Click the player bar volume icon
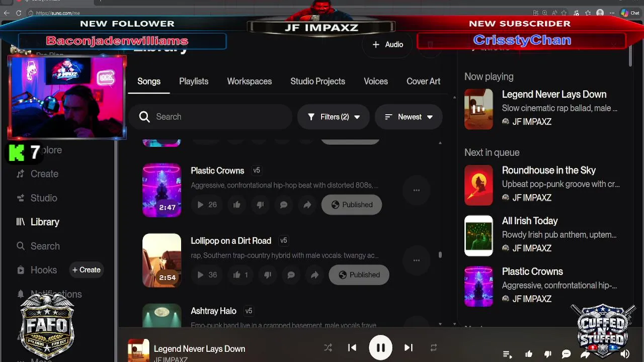 pyautogui.click(x=624, y=354)
